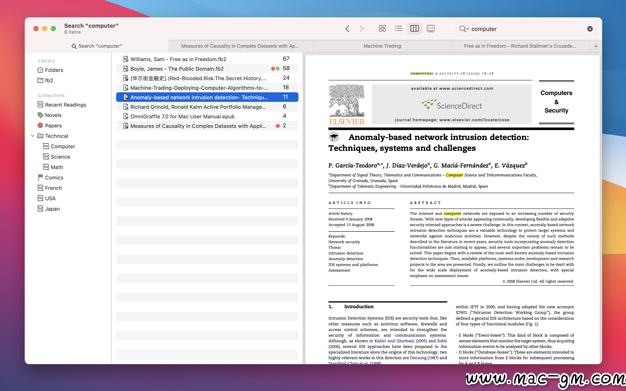Open the Denning (1987) citation link
The height and width of the screenshot is (391, 626).
click(424, 358)
